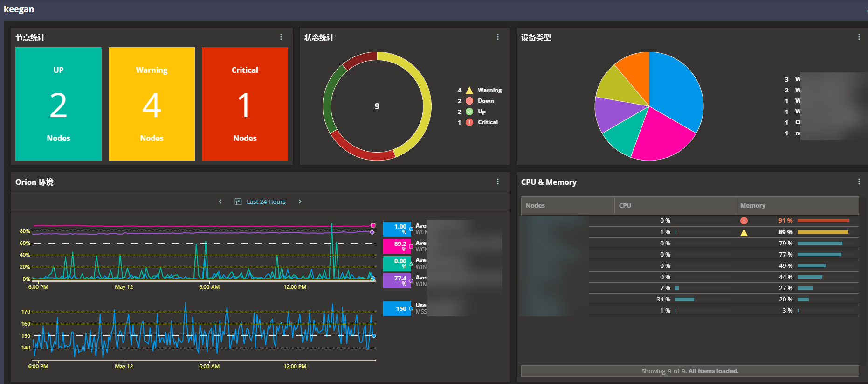Open the Critical 1 Nodes tile
Viewport: 868px width, 384px height.
point(245,104)
